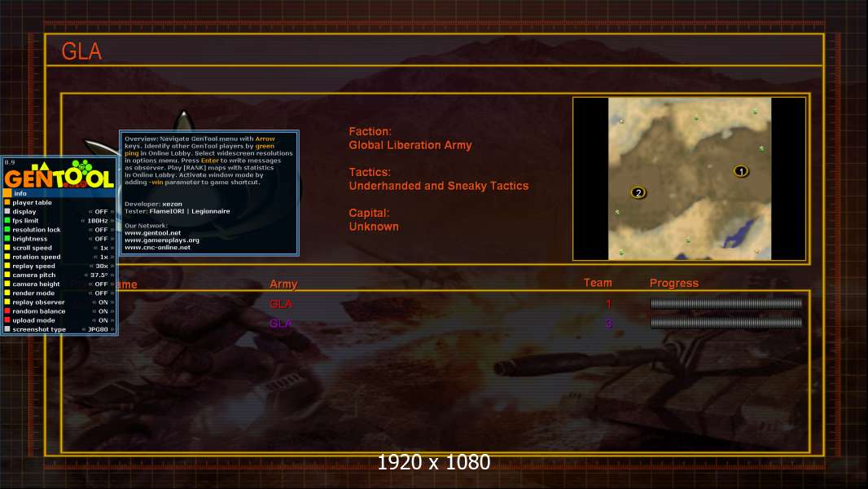Toggle the render mode OFF value

pyautogui.click(x=101, y=293)
